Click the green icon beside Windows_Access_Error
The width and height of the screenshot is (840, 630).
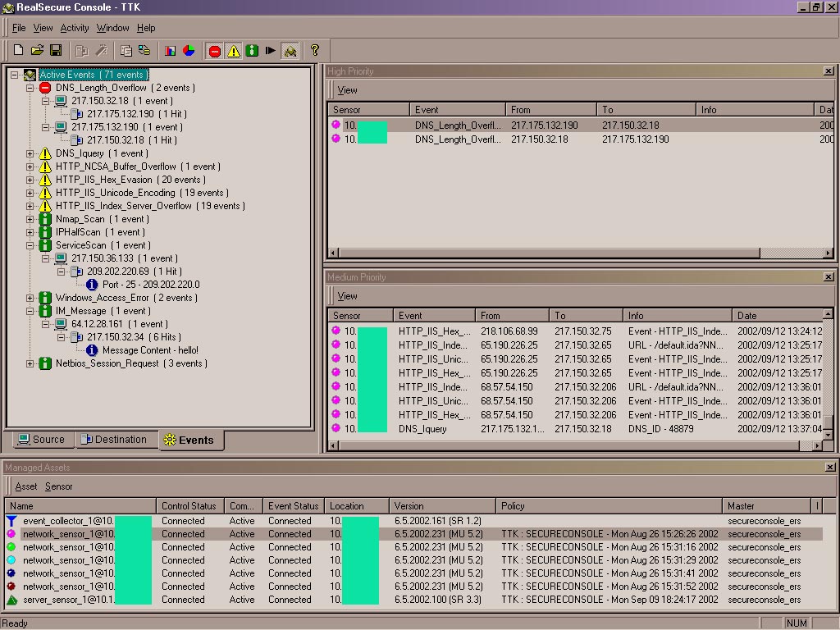[46, 298]
